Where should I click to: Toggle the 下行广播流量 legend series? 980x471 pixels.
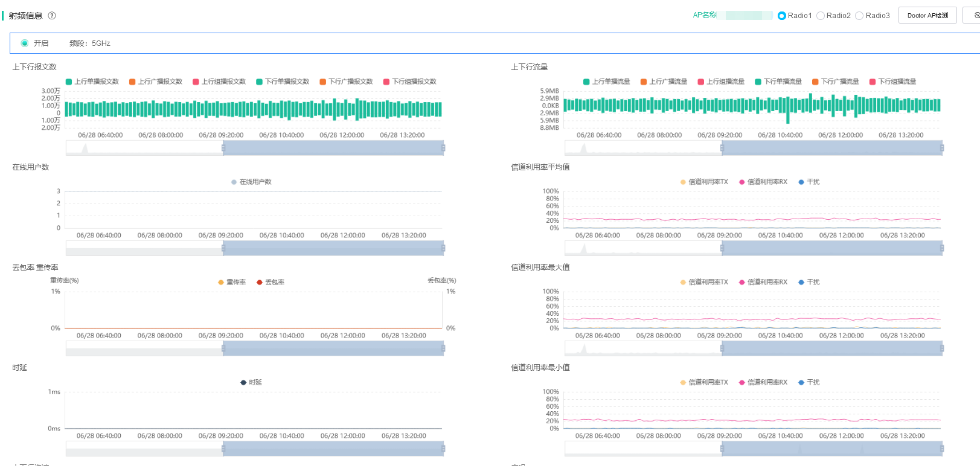pyautogui.click(x=836, y=82)
